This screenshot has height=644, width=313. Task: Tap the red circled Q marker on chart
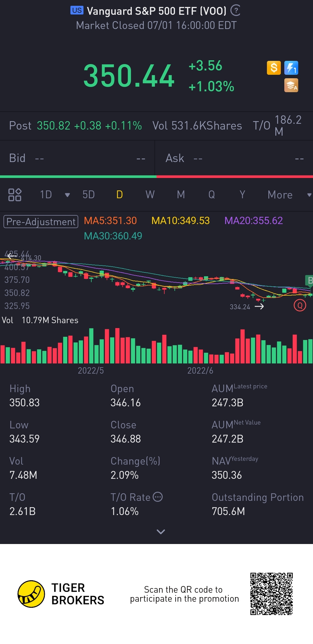click(300, 305)
